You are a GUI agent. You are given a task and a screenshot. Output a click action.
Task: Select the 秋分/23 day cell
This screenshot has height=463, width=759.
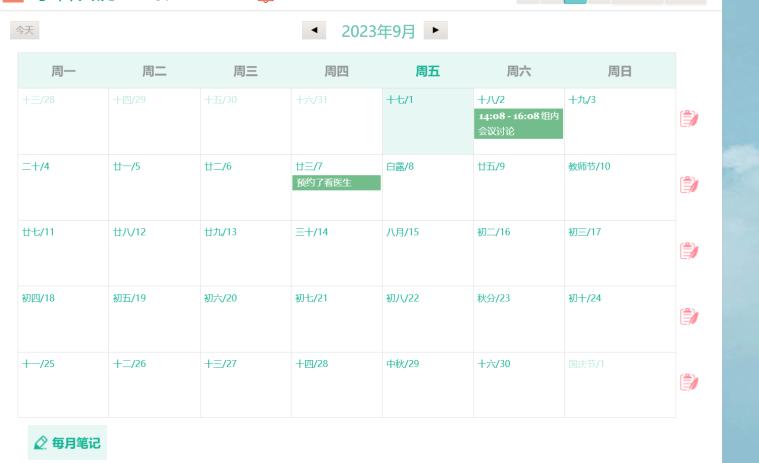pyautogui.click(x=518, y=320)
